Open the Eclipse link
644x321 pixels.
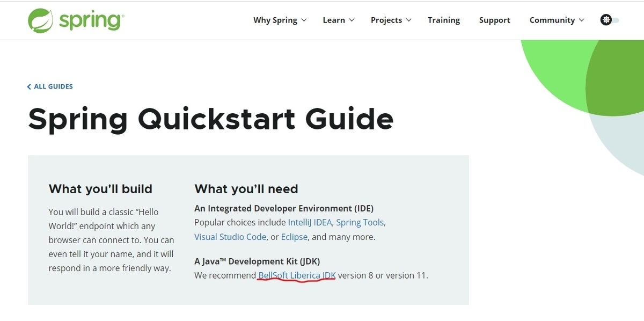[295, 237]
